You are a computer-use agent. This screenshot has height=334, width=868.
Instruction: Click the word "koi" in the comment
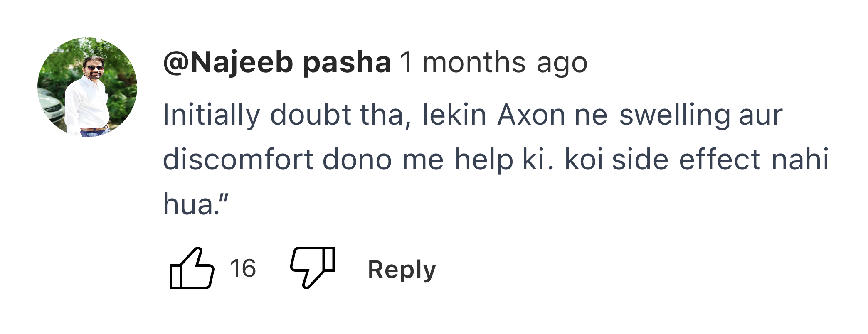[x=583, y=160]
